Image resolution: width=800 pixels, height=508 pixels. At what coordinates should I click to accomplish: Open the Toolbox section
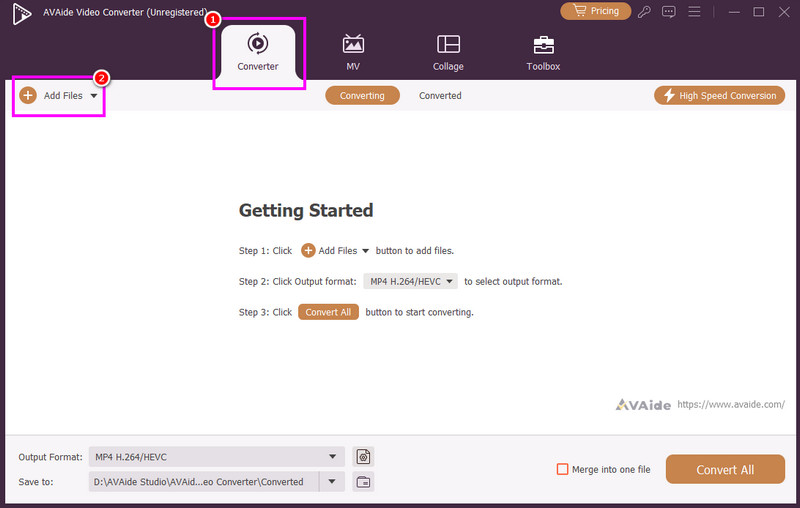543,53
